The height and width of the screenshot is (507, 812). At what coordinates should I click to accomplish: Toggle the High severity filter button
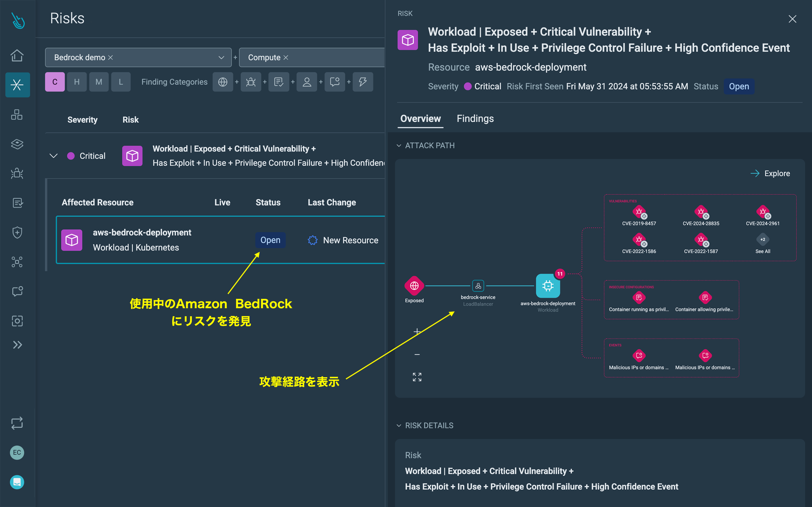(76, 82)
